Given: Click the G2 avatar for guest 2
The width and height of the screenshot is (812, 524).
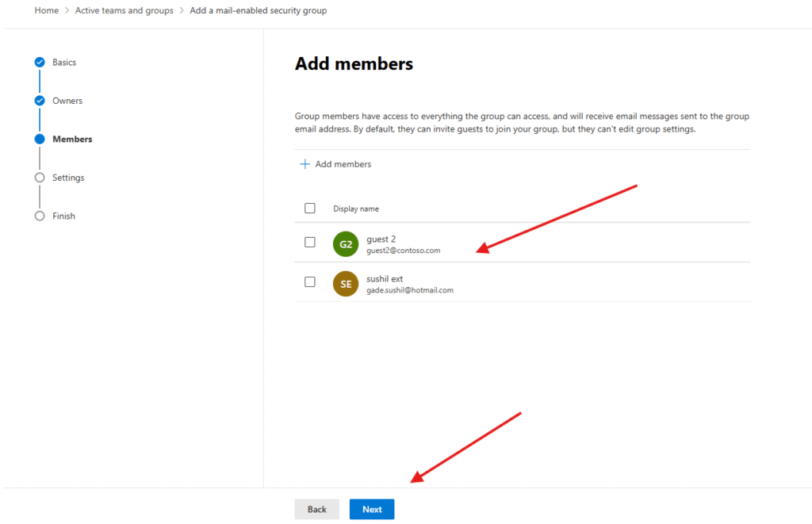Looking at the screenshot, I should 346,244.
